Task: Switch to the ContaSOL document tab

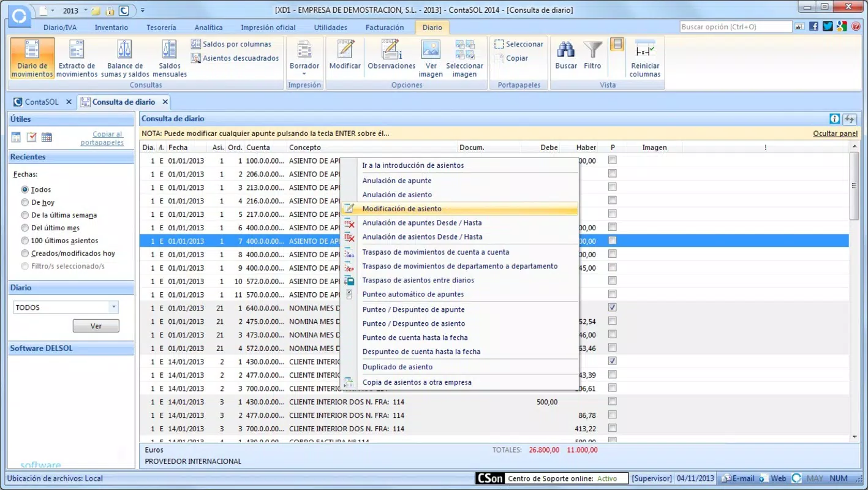Action: (42, 102)
